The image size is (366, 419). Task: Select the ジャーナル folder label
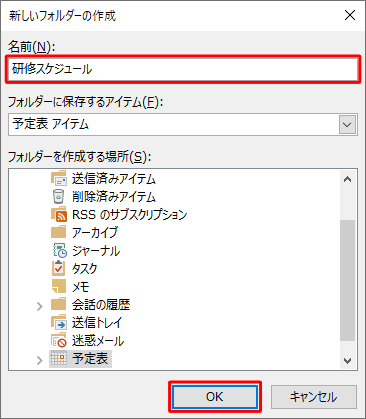pos(96,251)
